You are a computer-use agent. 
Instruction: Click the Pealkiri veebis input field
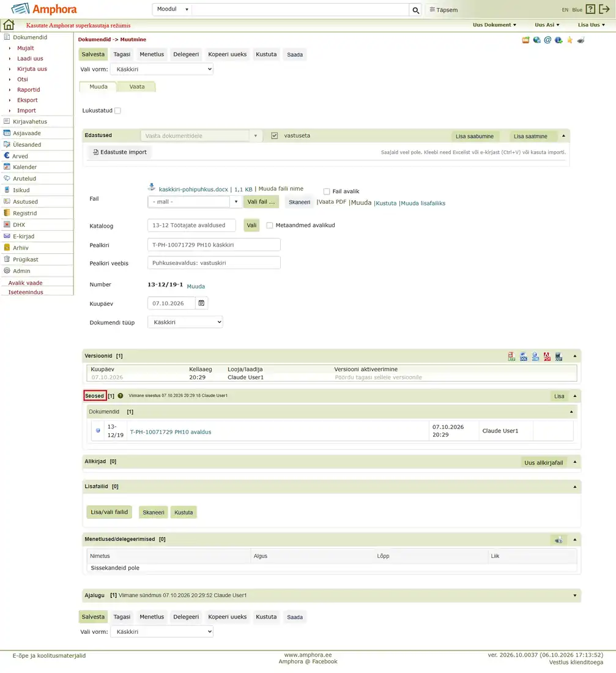pos(213,262)
